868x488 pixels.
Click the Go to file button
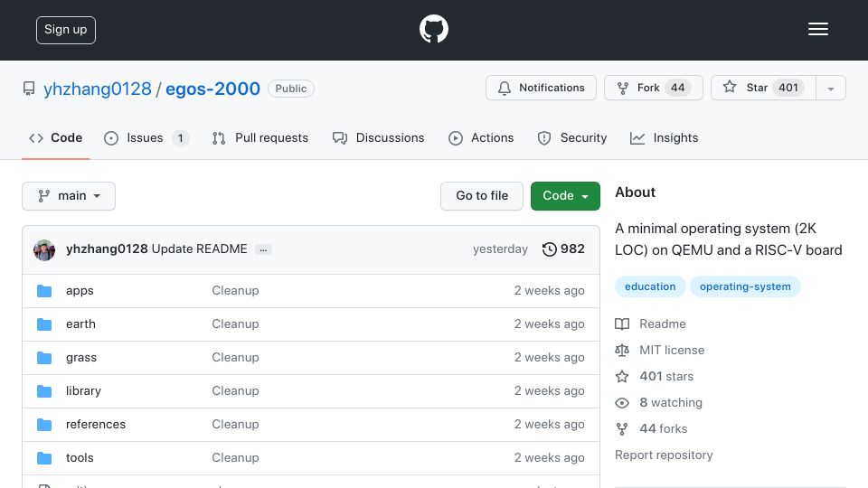(x=482, y=196)
